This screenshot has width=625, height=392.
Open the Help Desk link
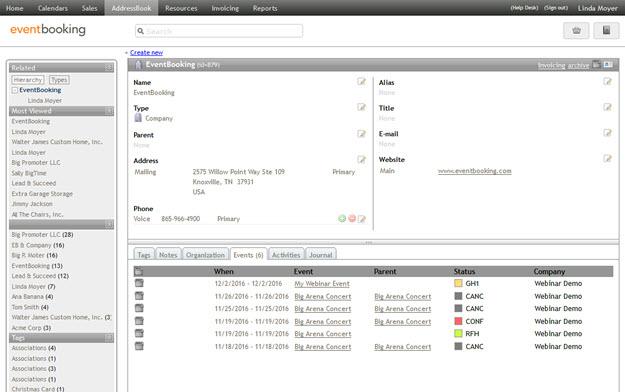click(524, 8)
